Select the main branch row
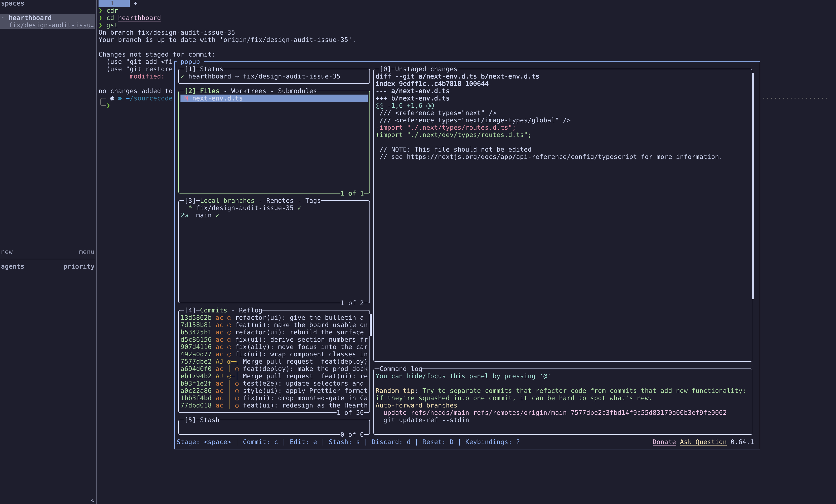The image size is (836, 504). coord(274,215)
